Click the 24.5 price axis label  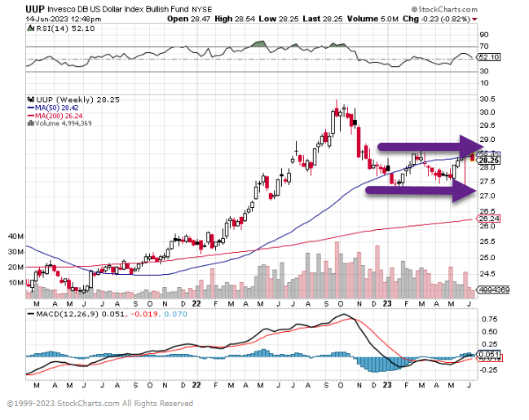pos(487,274)
